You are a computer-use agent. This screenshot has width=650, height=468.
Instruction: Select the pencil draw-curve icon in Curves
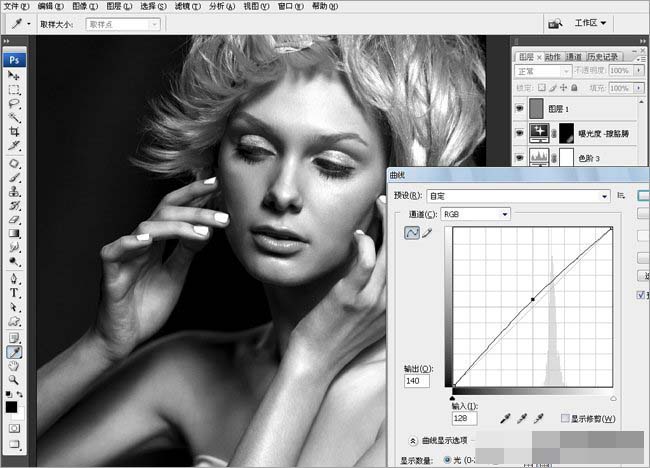427,233
